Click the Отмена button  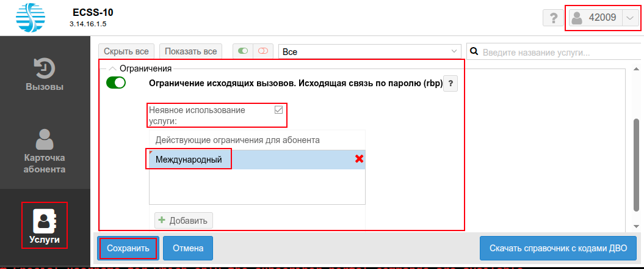coord(188,248)
